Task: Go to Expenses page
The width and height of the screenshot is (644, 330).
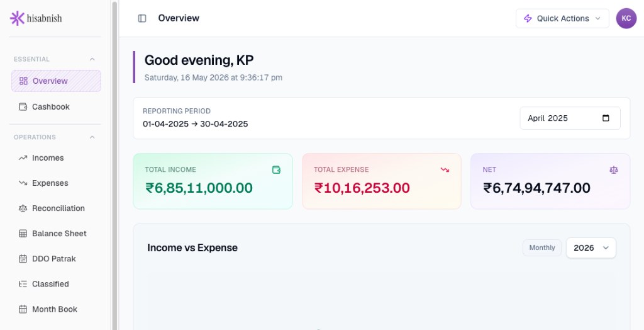Action: click(56, 183)
